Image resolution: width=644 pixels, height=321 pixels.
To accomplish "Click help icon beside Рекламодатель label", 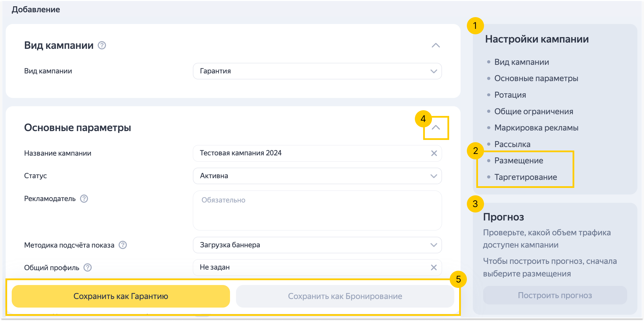I will point(84,198).
